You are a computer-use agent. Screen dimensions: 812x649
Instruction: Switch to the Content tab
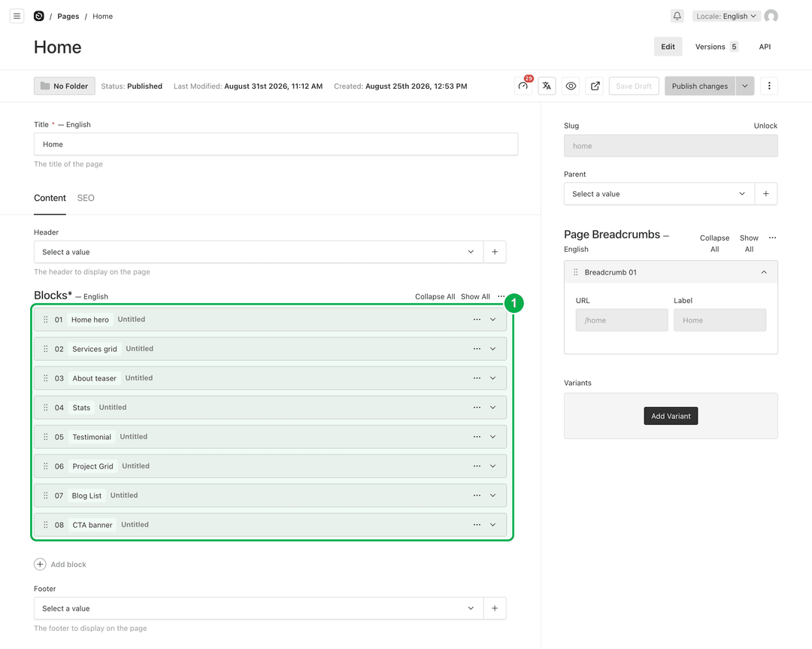pyautogui.click(x=50, y=198)
